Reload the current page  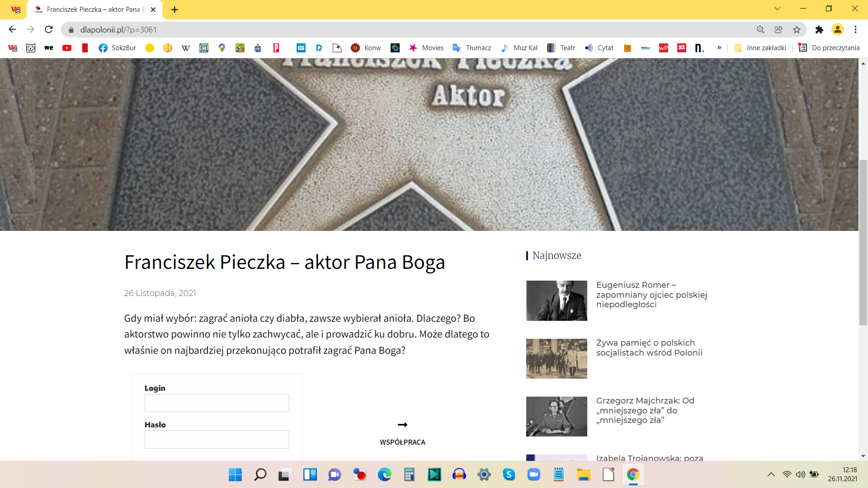tap(49, 29)
